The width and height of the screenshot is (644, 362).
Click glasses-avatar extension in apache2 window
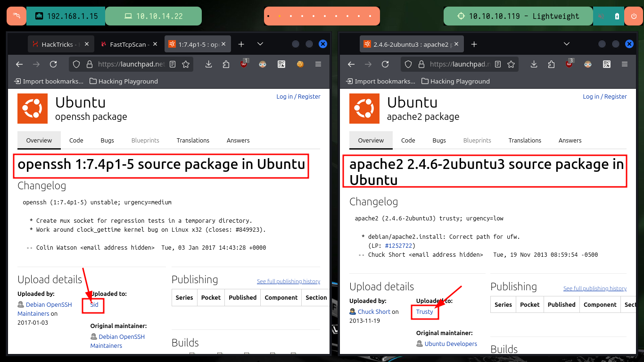click(588, 64)
